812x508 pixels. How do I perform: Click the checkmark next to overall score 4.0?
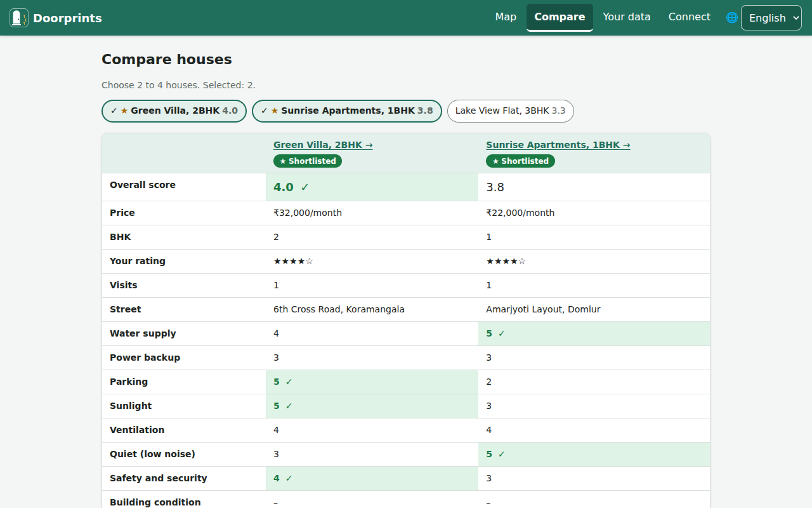[x=304, y=187]
